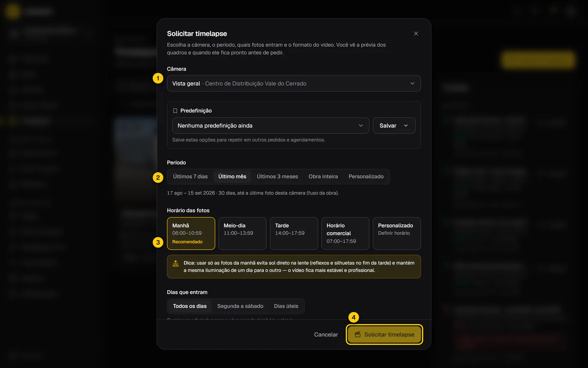This screenshot has height=368, width=588.
Task: Click the chevron arrow in the Câmera selector
Action: coord(412,83)
